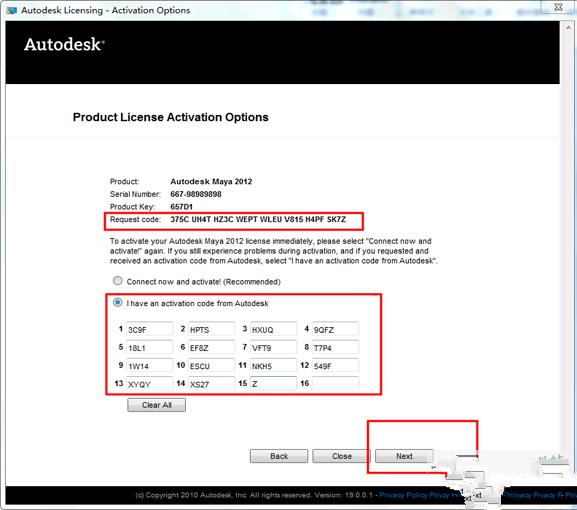Click activation code field 9 containing 1W14
Viewport: 577px width, 510px height.
tap(149, 365)
